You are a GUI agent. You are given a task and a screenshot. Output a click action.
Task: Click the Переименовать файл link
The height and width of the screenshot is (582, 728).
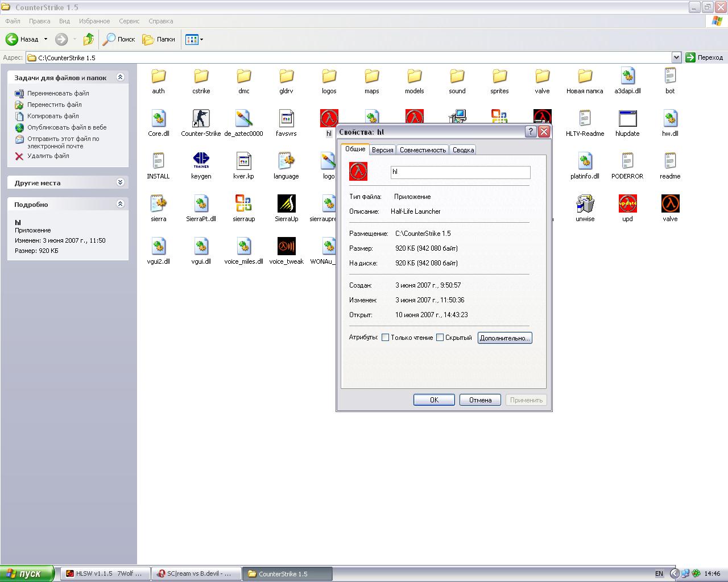(x=58, y=93)
